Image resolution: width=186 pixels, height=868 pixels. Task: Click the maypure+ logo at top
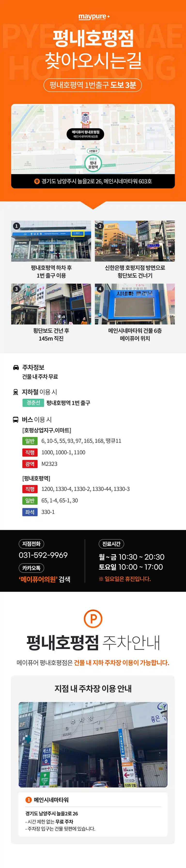[94, 16]
